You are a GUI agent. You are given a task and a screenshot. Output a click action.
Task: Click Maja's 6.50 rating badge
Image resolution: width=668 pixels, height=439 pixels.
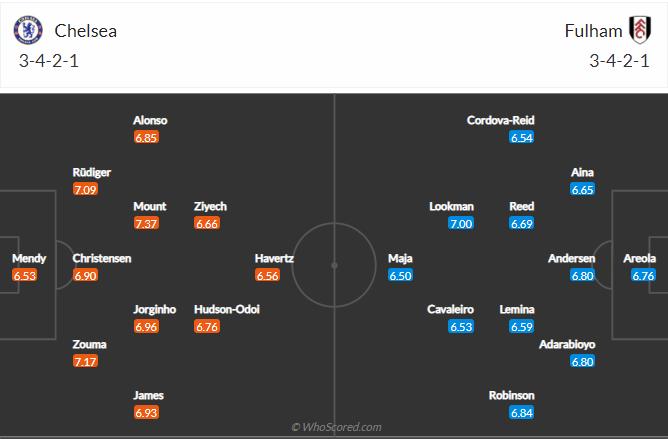pos(400,275)
